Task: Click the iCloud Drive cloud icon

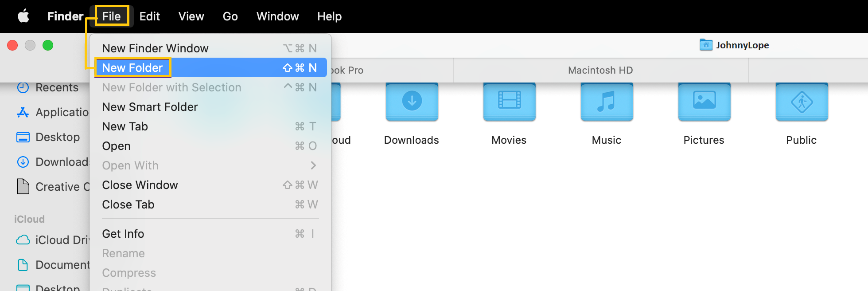Action: (23, 240)
